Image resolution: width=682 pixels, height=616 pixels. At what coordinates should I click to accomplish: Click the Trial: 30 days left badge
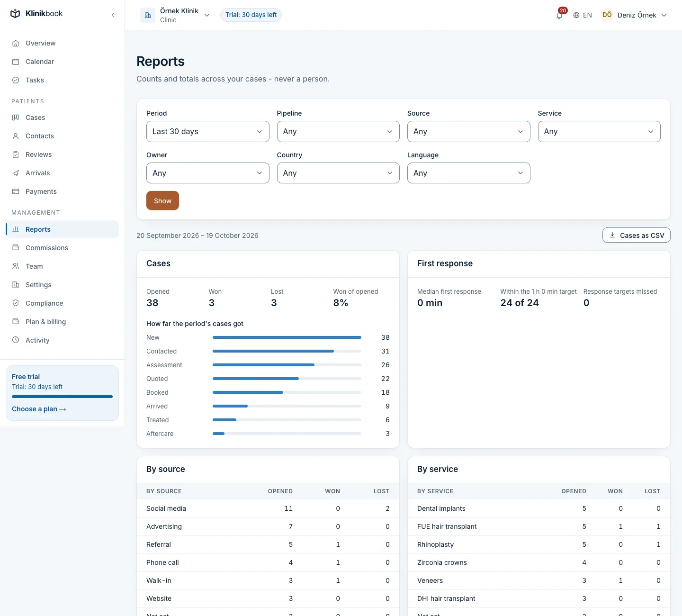[x=251, y=15]
